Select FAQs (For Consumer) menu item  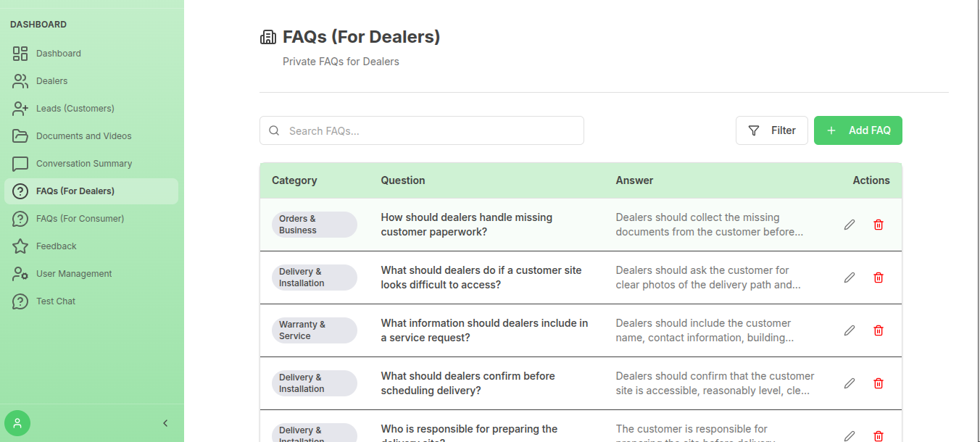click(x=91, y=219)
